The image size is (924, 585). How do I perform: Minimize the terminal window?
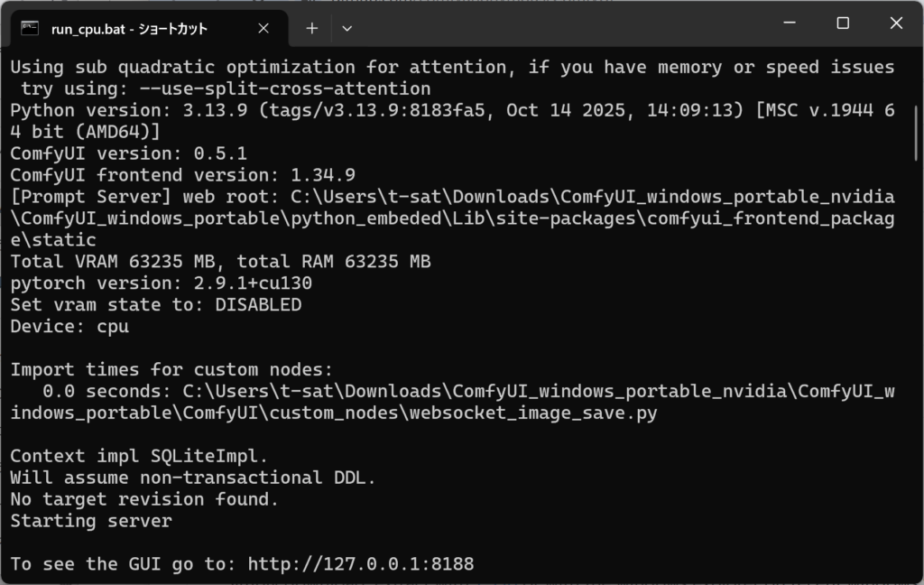point(790,23)
